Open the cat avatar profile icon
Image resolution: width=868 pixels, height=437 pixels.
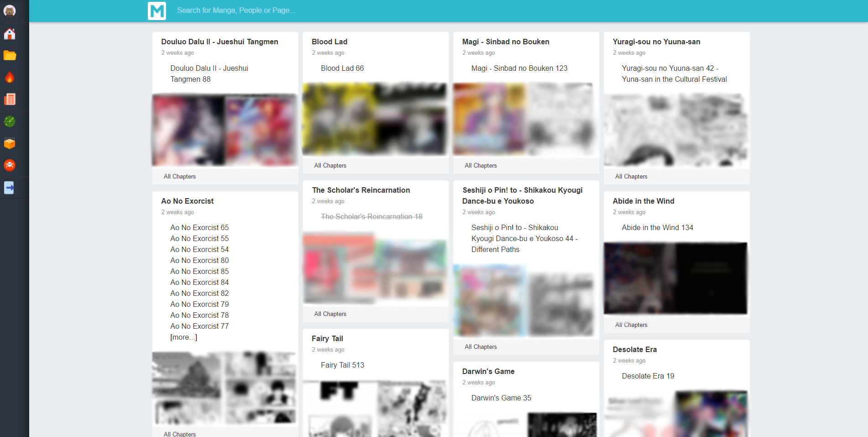[x=10, y=11]
